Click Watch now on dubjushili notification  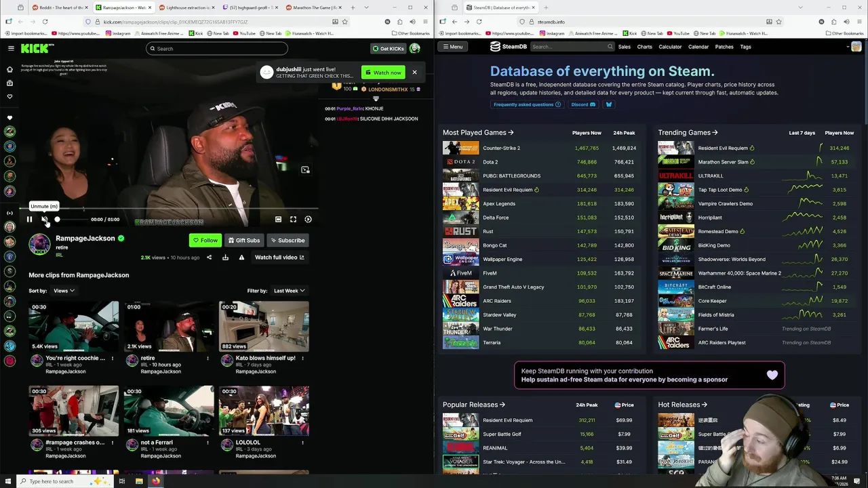coord(383,73)
